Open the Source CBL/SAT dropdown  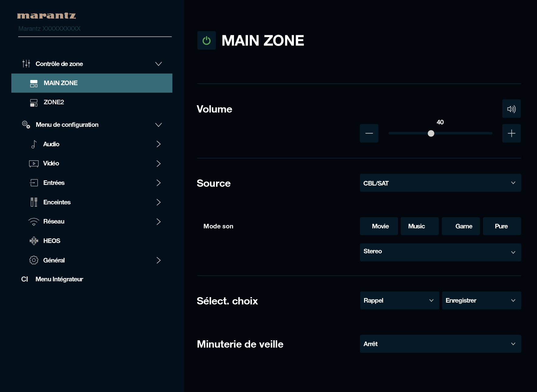click(x=440, y=183)
